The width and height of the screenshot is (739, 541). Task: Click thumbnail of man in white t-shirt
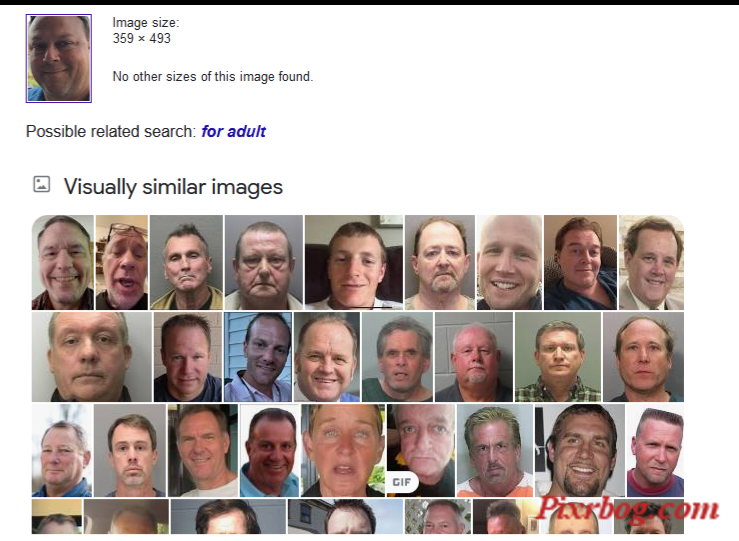pyautogui.click(x=203, y=451)
